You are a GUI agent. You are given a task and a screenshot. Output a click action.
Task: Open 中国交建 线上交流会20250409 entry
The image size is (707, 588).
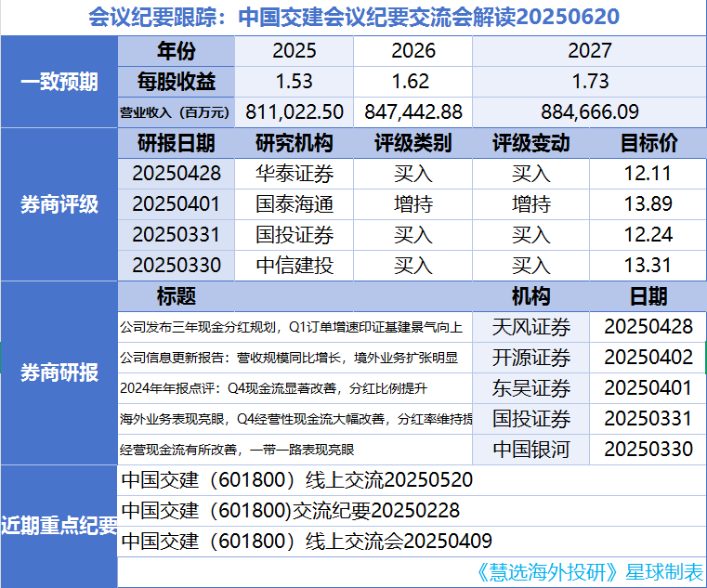[x=412, y=542]
